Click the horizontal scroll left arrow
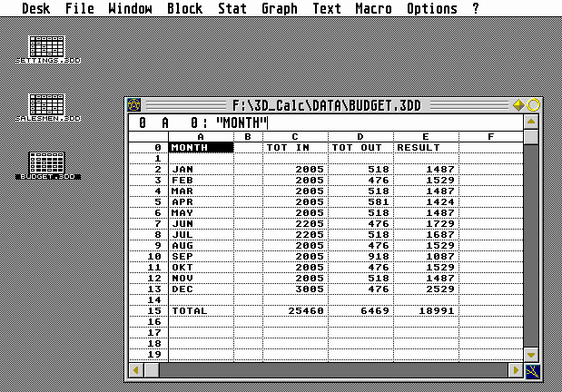Screen dimensions: 562x392 tap(136, 370)
